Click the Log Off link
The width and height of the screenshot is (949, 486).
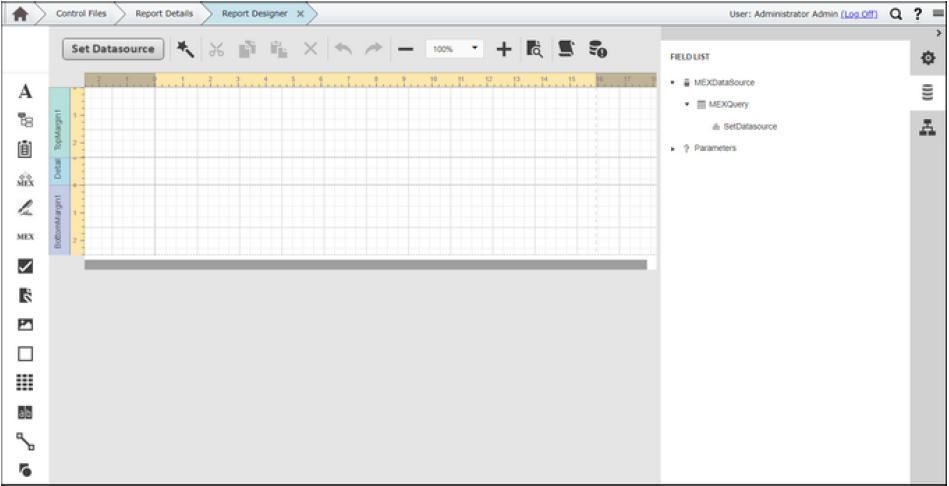859,15
